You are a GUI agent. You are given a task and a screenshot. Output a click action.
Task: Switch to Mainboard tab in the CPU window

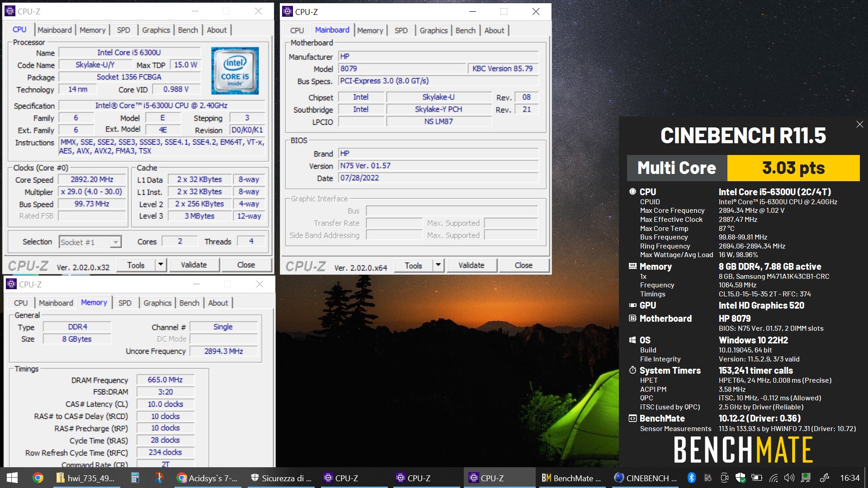[55, 30]
